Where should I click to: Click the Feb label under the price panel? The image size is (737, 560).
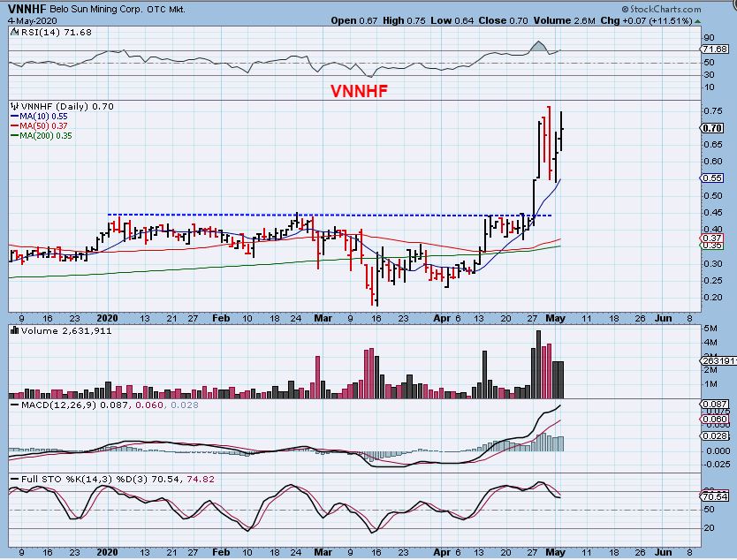click(221, 319)
